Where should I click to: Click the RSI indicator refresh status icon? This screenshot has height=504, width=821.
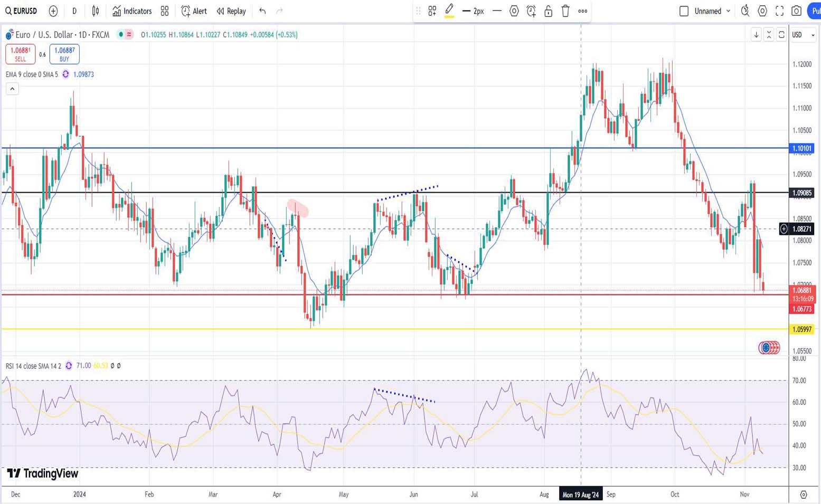tap(69, 366)
